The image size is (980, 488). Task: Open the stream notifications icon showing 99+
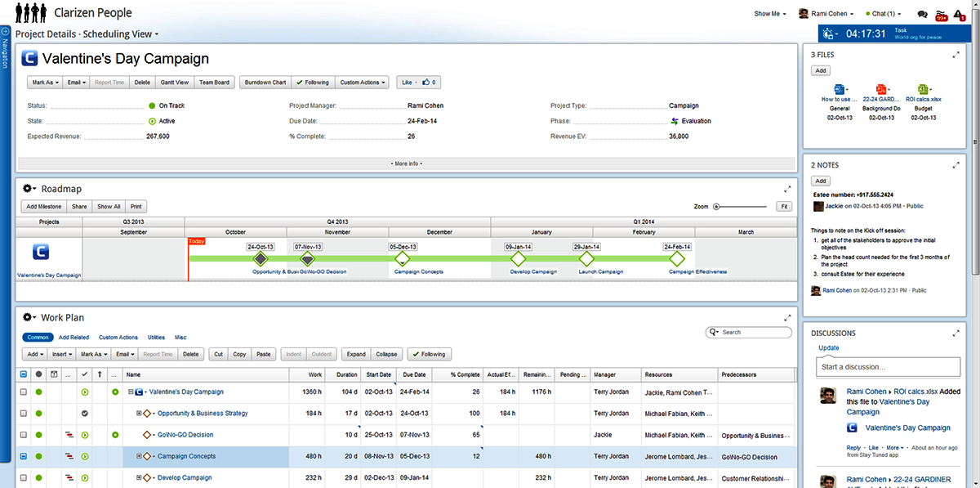941,14
